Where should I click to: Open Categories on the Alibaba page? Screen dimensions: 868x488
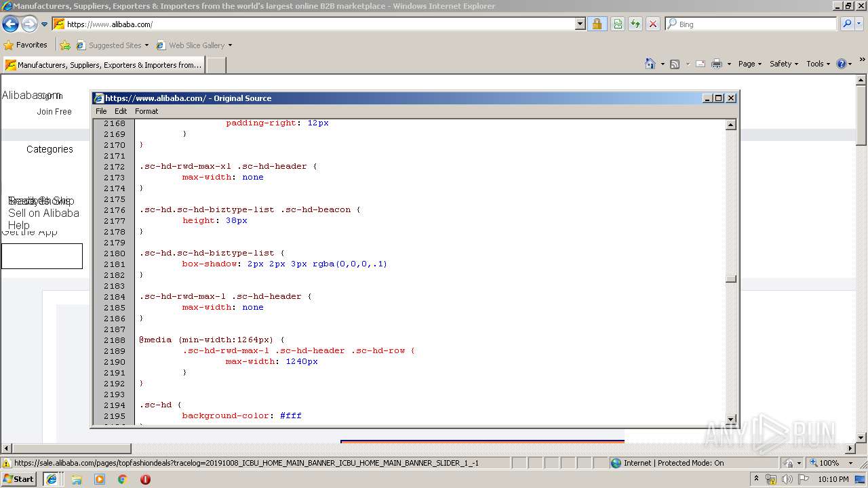[x=50, y=149]
